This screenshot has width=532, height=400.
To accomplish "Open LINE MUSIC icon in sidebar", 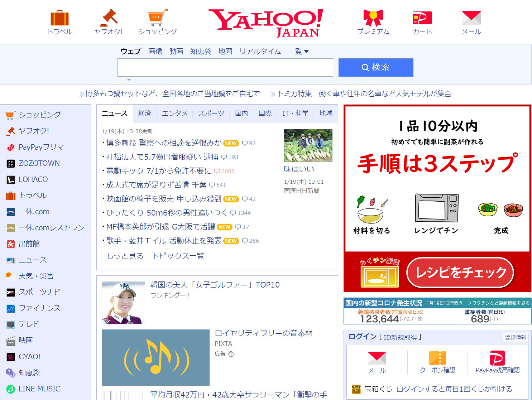I will [11, 389].
